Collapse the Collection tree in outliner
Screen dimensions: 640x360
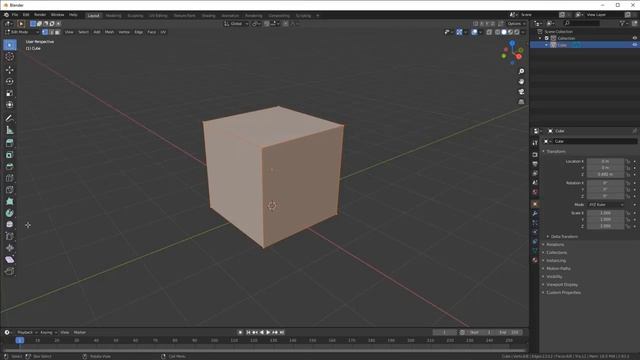(540, 38)
